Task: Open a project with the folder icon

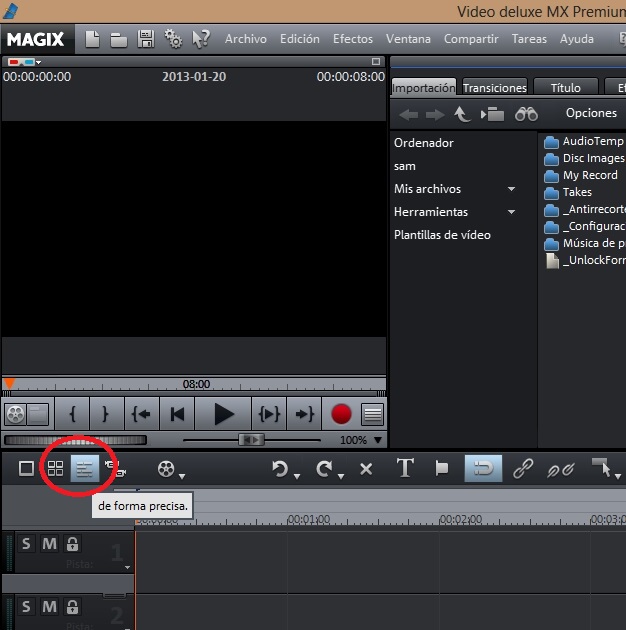Action: click(x=119, y=40)
